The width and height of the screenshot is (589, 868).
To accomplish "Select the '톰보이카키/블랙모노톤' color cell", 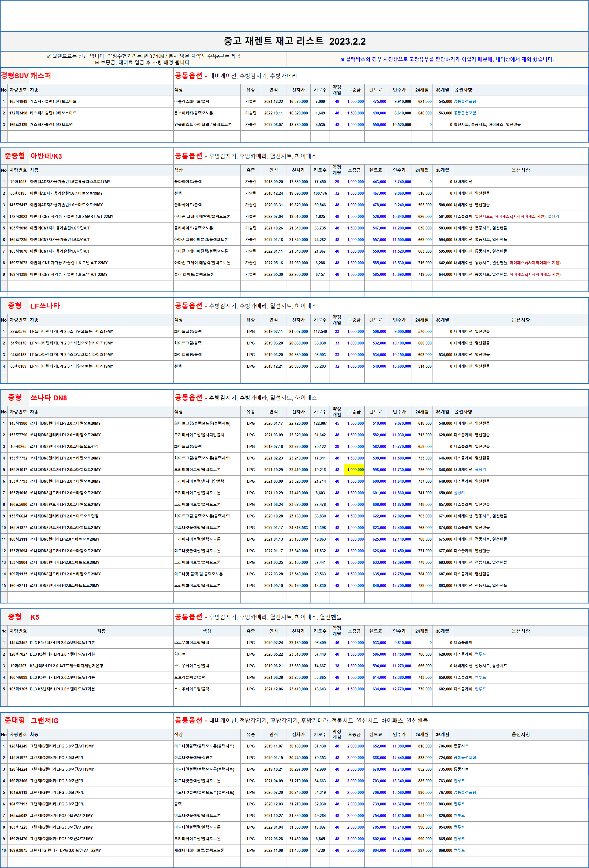I will [207, 113].
